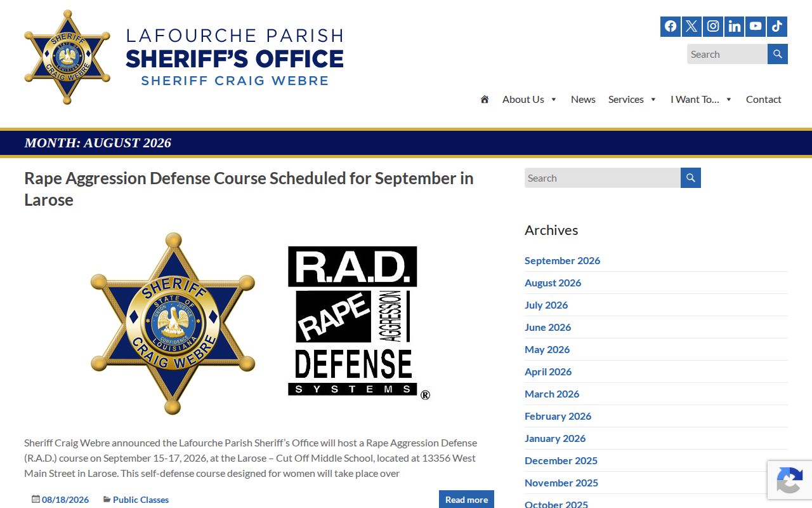Open the September 2026 archive
The width and height of the screenshot is (812, 508).
point(562,260)
